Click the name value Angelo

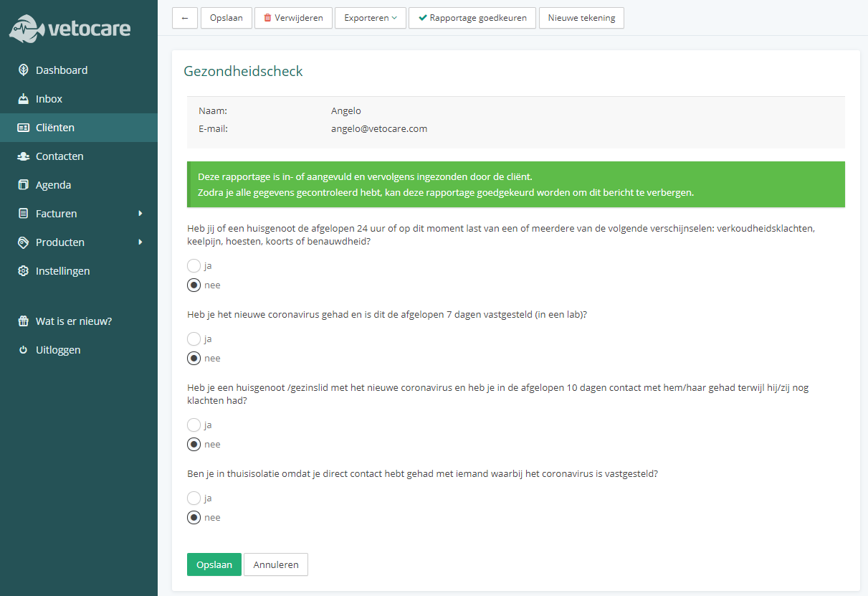346,111
